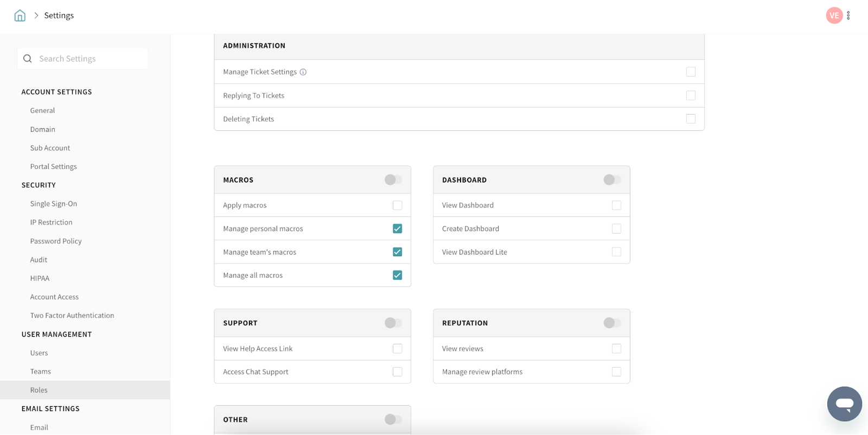868x435 pixels.
Task: Select Password Policy in sidebar
Action: point(56,241)
